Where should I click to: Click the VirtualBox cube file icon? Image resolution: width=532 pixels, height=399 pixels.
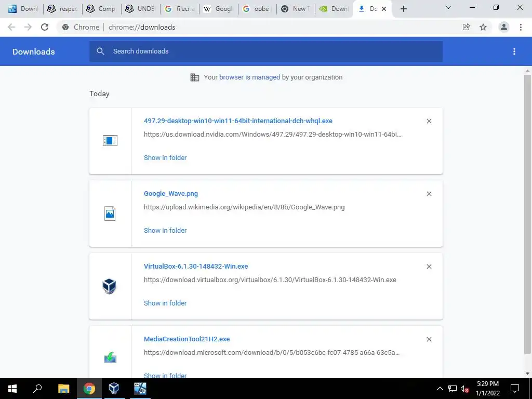pyautogui.click(x=109, y=286)
